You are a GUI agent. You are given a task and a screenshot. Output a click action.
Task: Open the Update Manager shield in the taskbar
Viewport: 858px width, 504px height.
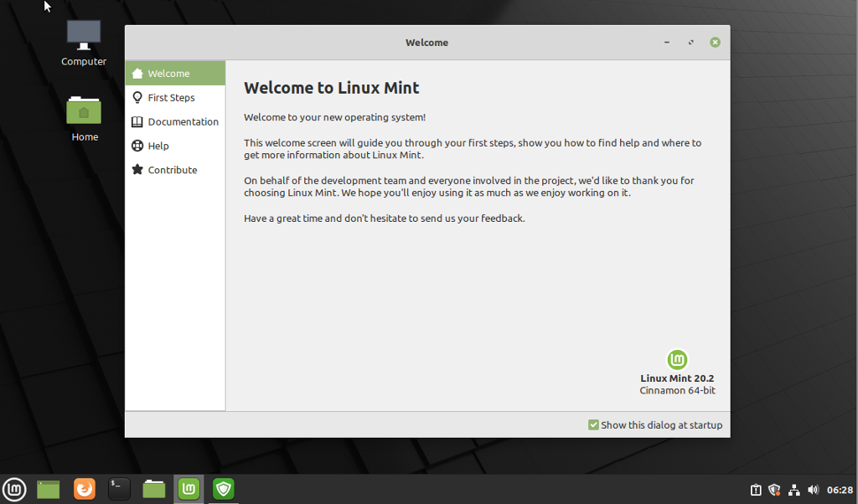[x=223, y=489]
